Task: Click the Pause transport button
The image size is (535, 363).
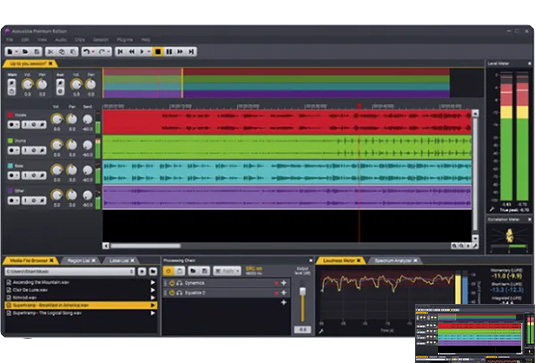Action: click(x=169, y=52)
